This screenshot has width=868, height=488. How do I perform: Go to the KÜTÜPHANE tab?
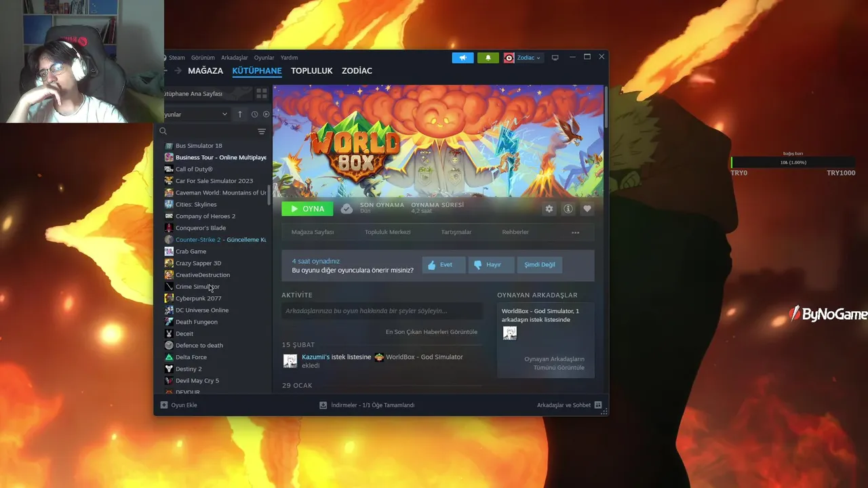pyautogui.click(x=257, y=70)
